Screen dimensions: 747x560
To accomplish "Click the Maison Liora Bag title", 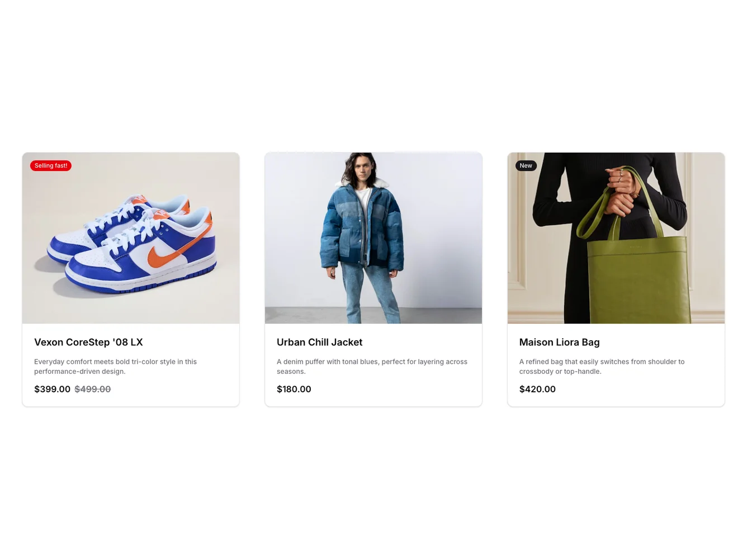I will click(x=559, y=342).
